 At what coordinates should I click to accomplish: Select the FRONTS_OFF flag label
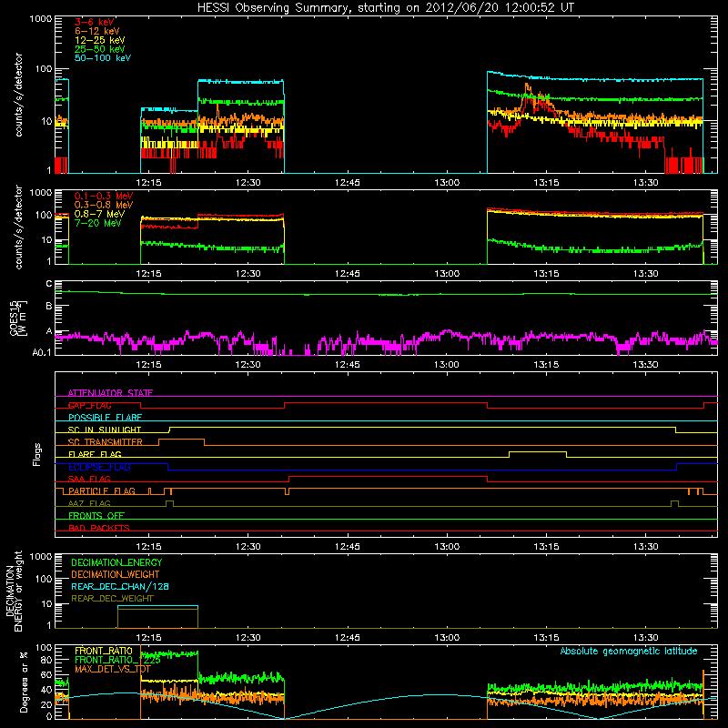point(96,516)
